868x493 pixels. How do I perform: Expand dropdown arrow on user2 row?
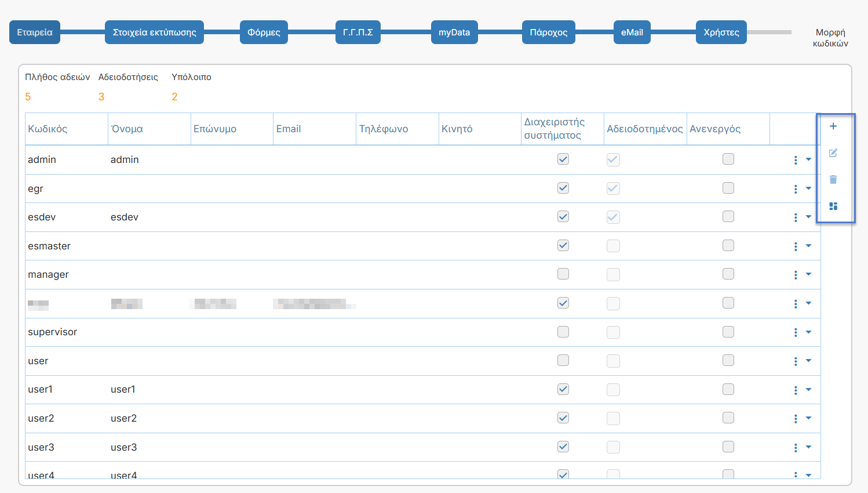(x=808, y=418)
